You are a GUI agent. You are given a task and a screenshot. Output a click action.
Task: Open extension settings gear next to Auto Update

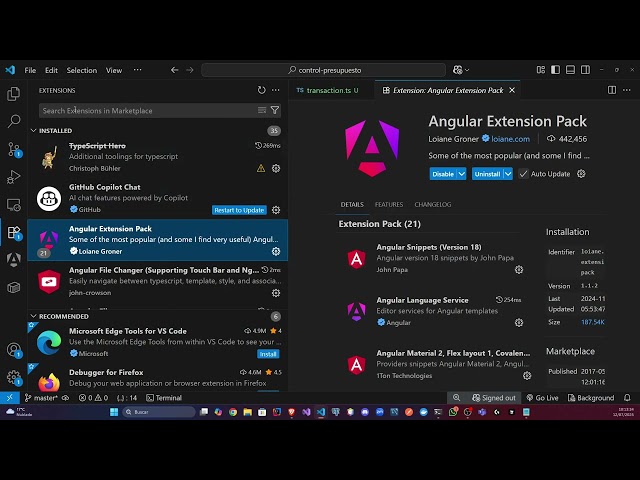581,174
